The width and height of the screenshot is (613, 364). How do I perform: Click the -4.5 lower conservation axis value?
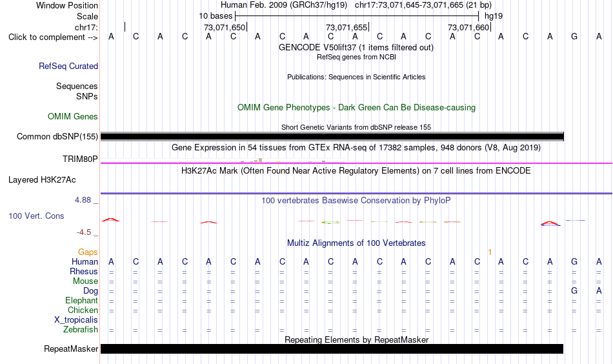84,232
